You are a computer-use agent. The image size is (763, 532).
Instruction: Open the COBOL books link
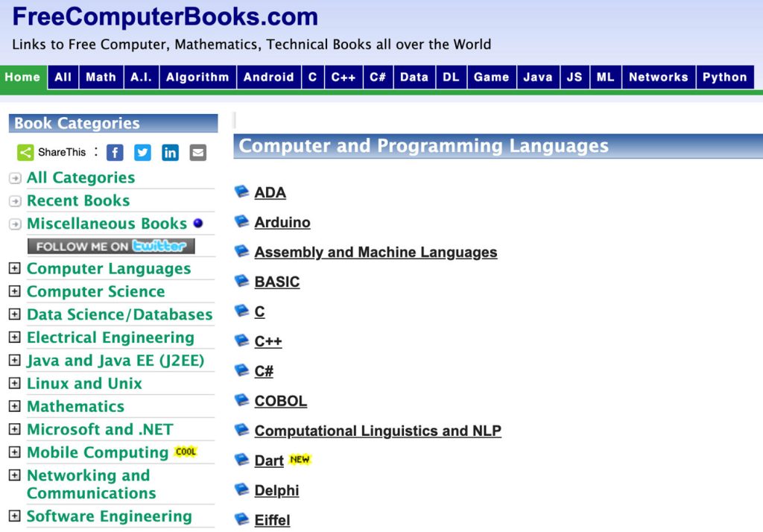(281, 401)
